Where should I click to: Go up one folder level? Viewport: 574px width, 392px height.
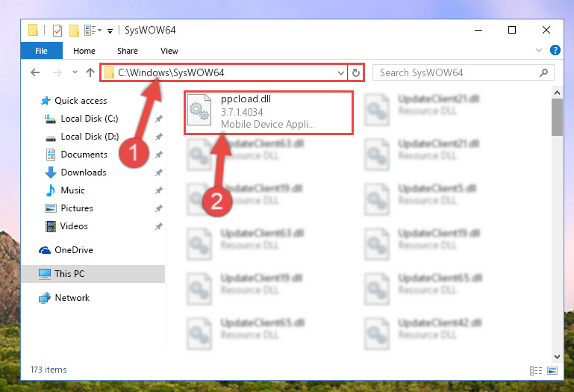90,72
